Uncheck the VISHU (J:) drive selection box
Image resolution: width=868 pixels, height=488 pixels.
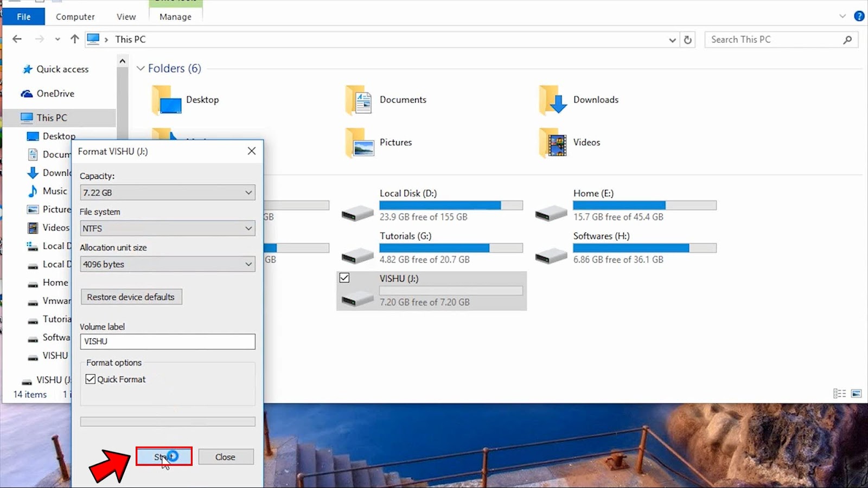(x=345, y=278)
